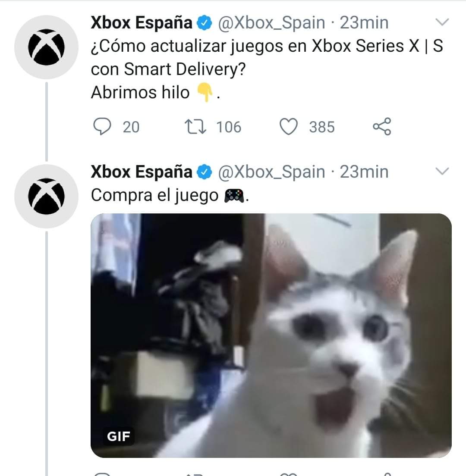Click the 23min timestamp on second tweet

pos(364,172)
